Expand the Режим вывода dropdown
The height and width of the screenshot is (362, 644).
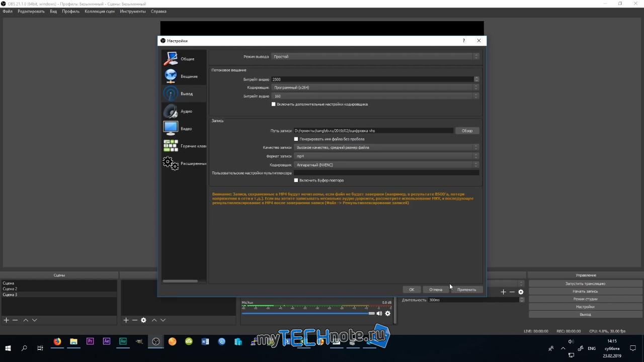coord(375,56)
